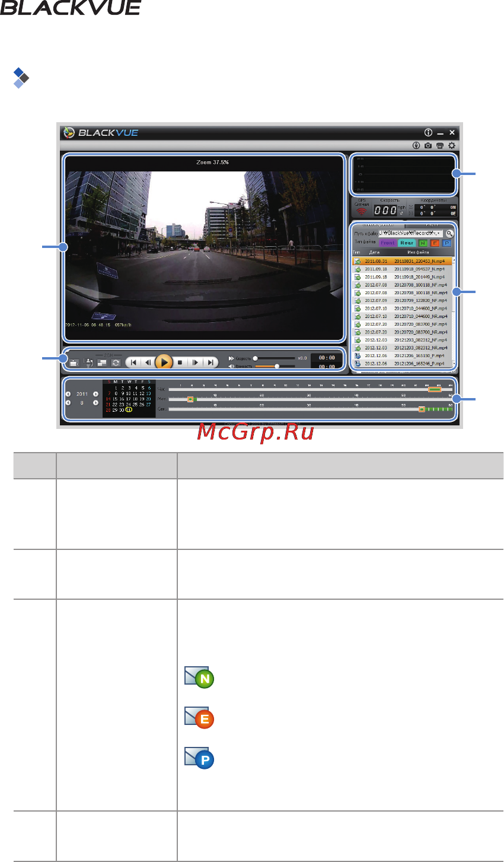Go to next year with right arrow beside 2011

[x=95, y=393]
